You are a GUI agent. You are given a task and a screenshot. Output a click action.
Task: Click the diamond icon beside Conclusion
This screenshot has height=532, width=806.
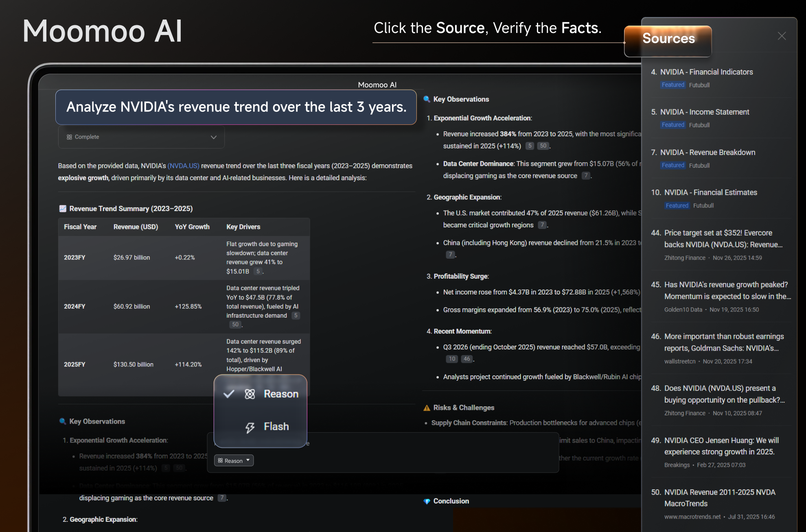click(x=427, y=501)
